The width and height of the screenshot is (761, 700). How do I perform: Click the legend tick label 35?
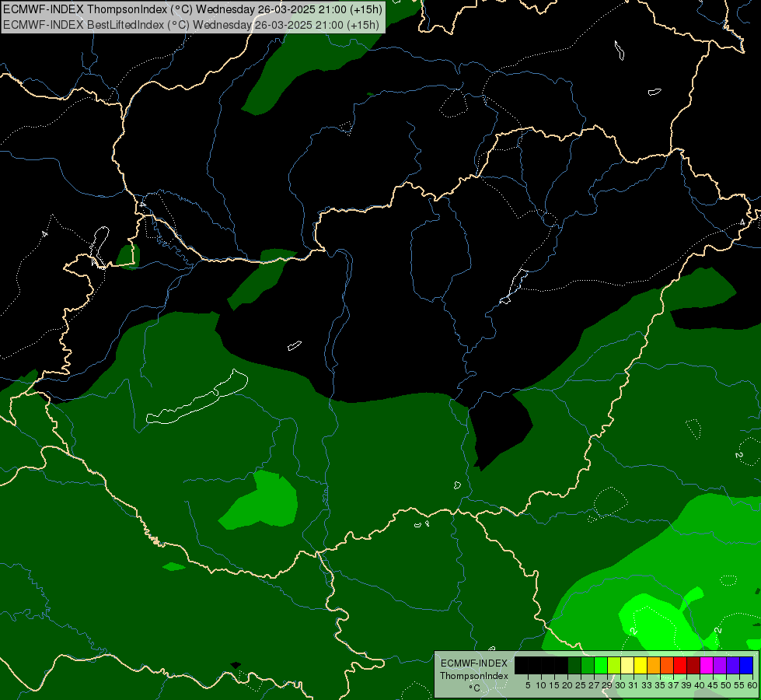click(660, 685)
